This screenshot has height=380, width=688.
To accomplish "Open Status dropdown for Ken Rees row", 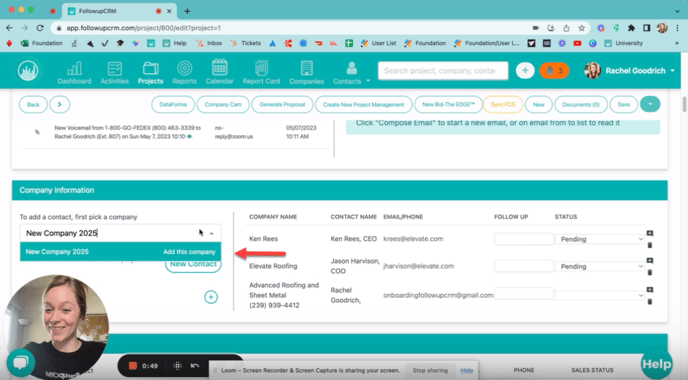I will tap(599, 239).
